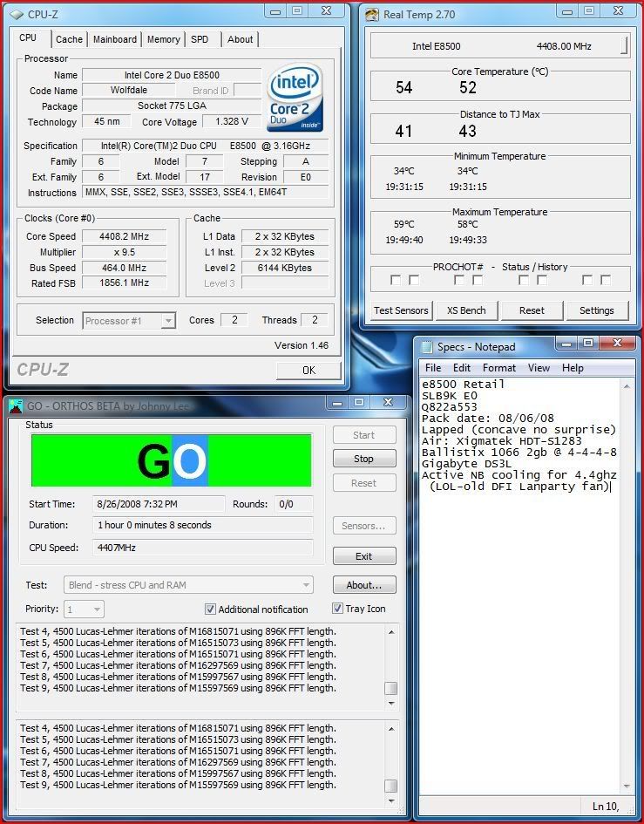644x824 pixels.
Task: Click the Real Temp title bar icon
Action: tap(372, 15)
